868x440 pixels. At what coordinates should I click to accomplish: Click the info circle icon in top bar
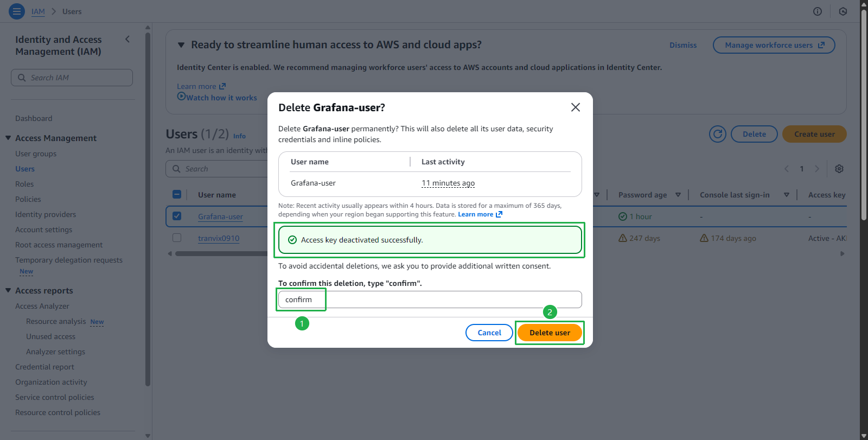818,11
